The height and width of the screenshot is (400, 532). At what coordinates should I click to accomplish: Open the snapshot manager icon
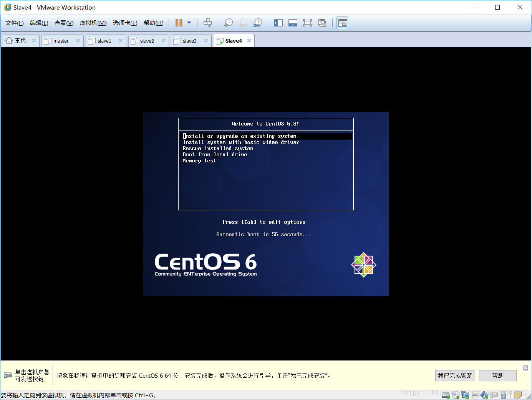tap(258, 23)
